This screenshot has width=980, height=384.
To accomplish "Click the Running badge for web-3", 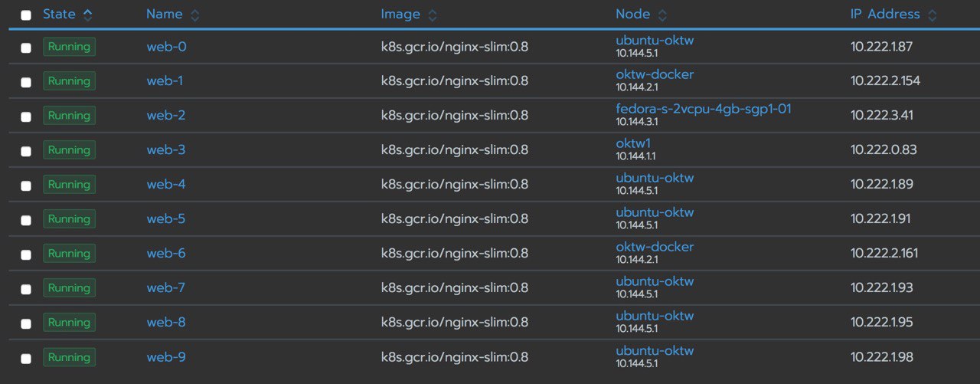I will coord(69,150).
